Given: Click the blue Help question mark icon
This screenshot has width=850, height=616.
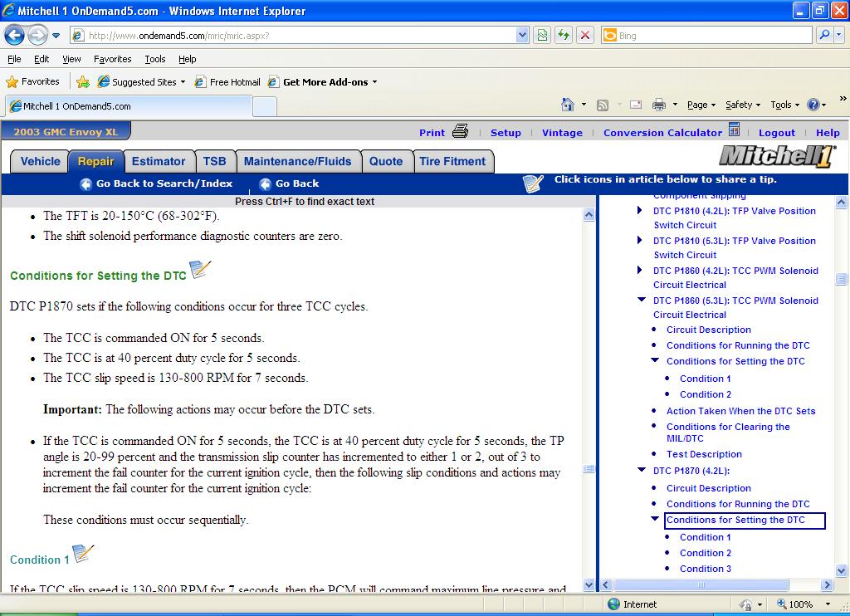Looking at the screenshot, I should [813, 105].
